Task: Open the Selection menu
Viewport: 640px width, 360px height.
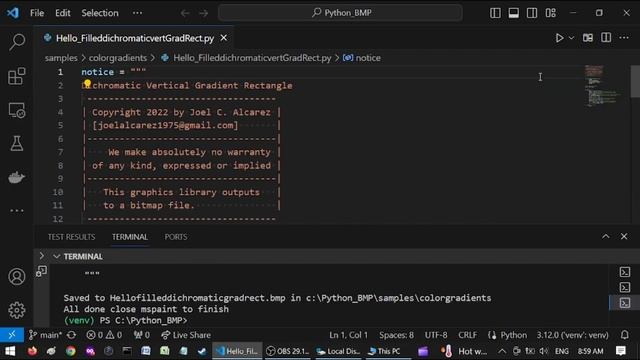Action: point(100,13)
